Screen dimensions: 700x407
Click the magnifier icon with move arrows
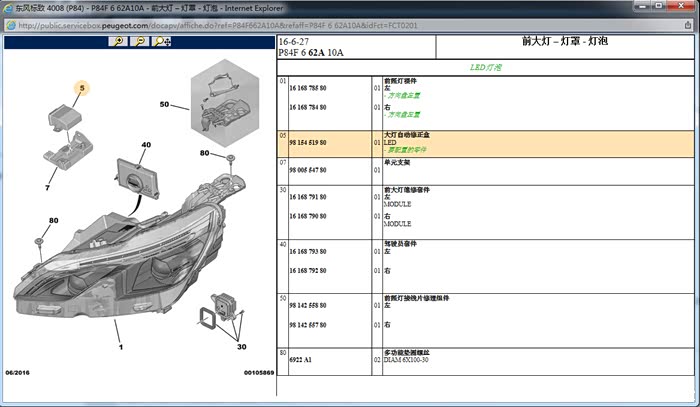162,42
